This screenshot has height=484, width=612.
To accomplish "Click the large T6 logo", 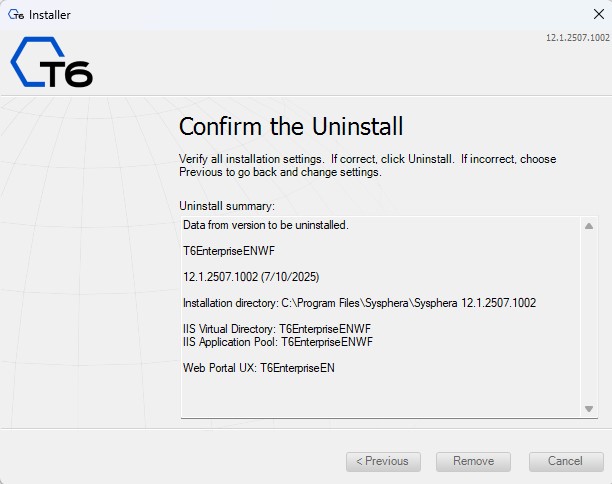I will 51,62.
